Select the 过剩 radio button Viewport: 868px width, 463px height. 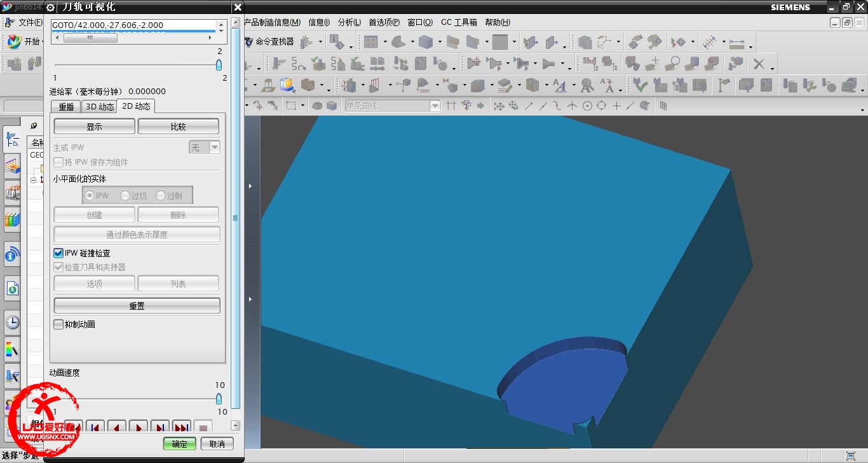point(161,196)
